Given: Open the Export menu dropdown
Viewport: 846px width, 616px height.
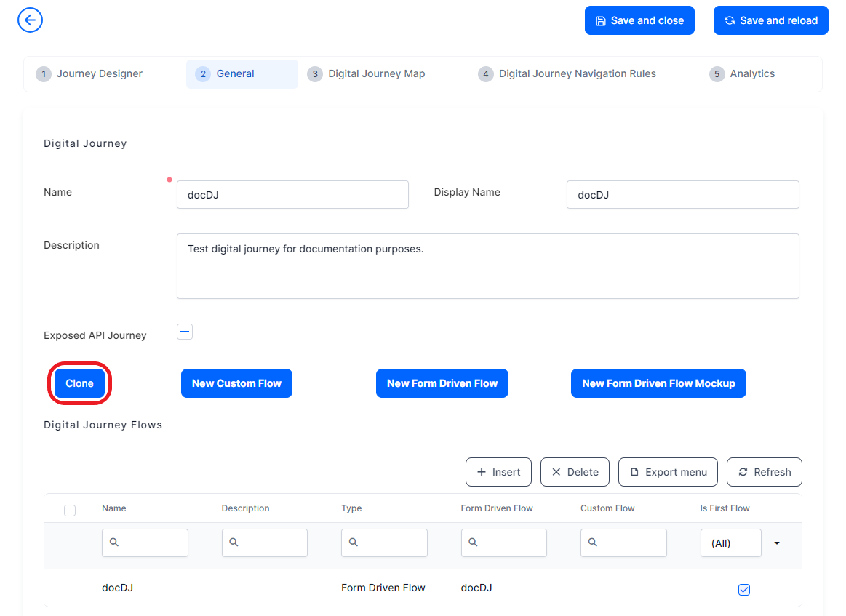Looking at the screenshot, I should coord(668,472).
